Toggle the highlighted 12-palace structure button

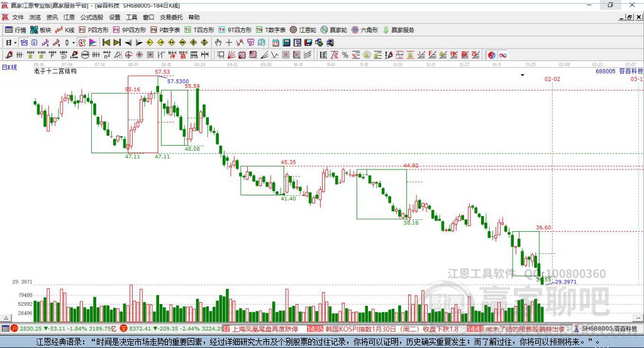click(82, 42)
